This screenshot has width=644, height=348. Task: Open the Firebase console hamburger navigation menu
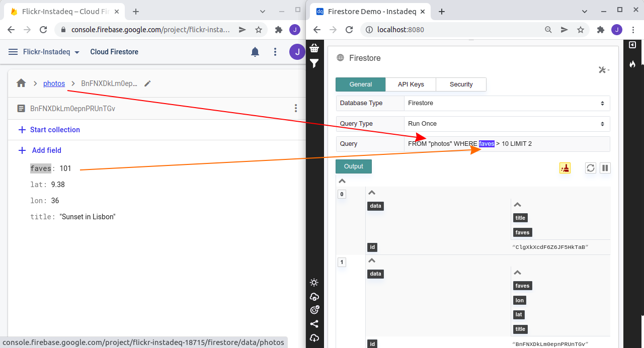13,52
